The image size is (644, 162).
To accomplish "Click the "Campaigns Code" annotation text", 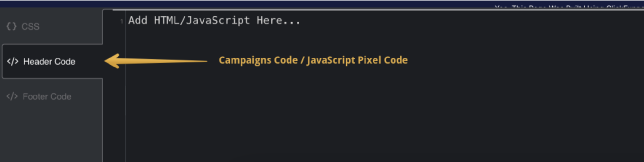I will [258, 60].
